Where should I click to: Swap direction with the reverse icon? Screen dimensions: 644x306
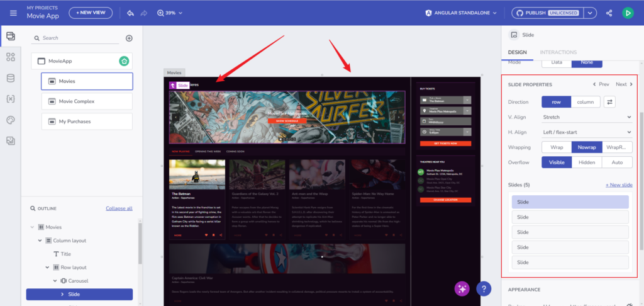click(x=610, y=102)
